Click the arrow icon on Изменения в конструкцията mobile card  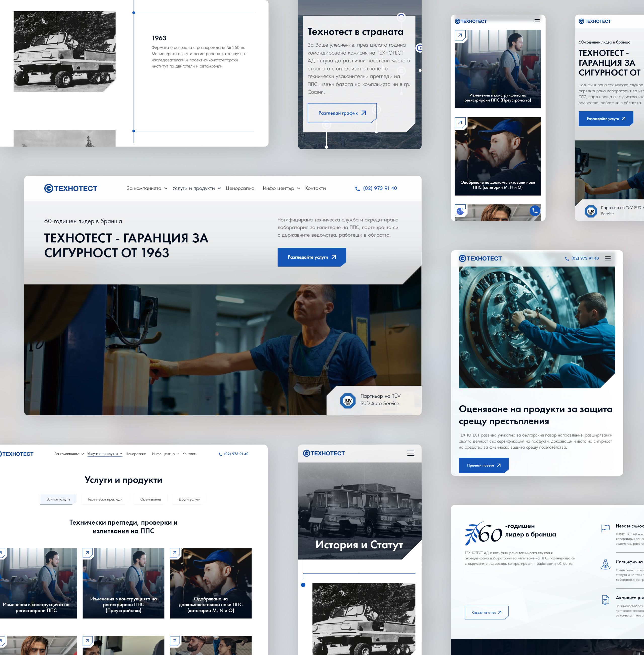pyautogui.click(x=460, y=35)
